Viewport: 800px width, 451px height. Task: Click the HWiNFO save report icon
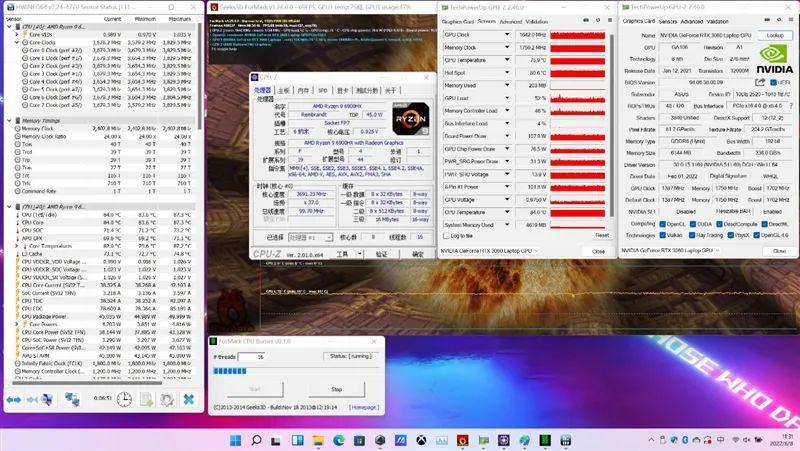click(146, 399)
